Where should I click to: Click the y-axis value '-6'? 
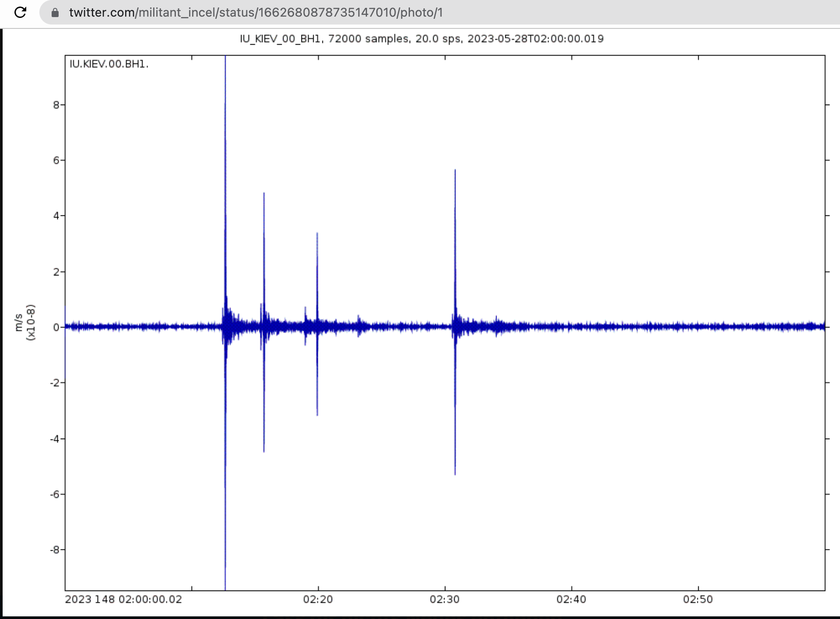pos(55,494)
